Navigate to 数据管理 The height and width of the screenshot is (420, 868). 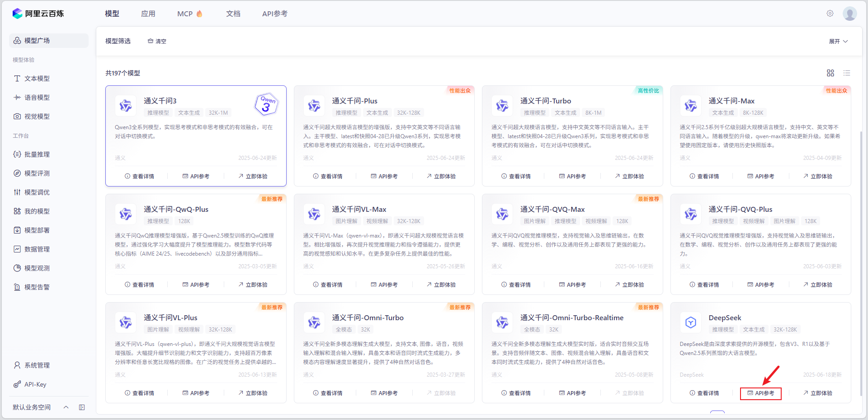tap(36, 249)
